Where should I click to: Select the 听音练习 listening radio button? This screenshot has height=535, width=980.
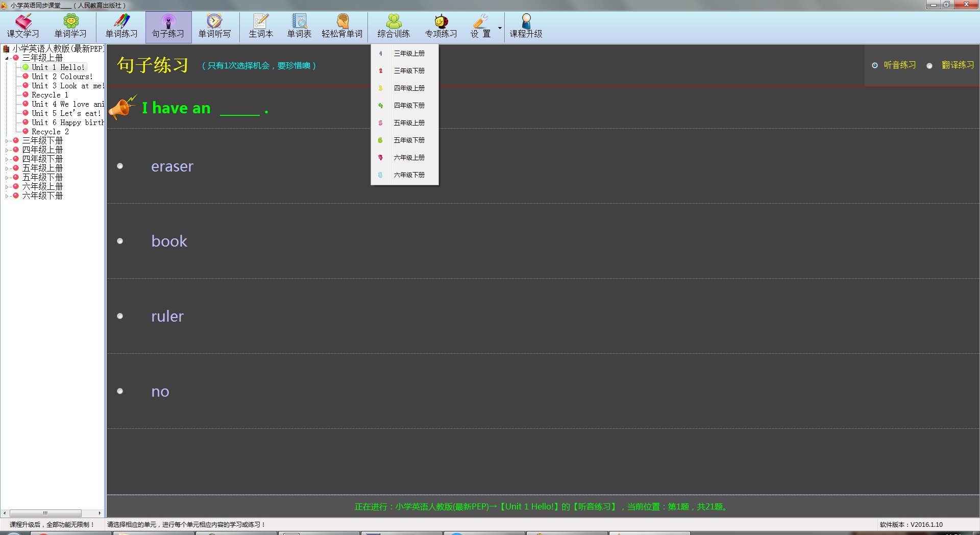pos(875,65)
